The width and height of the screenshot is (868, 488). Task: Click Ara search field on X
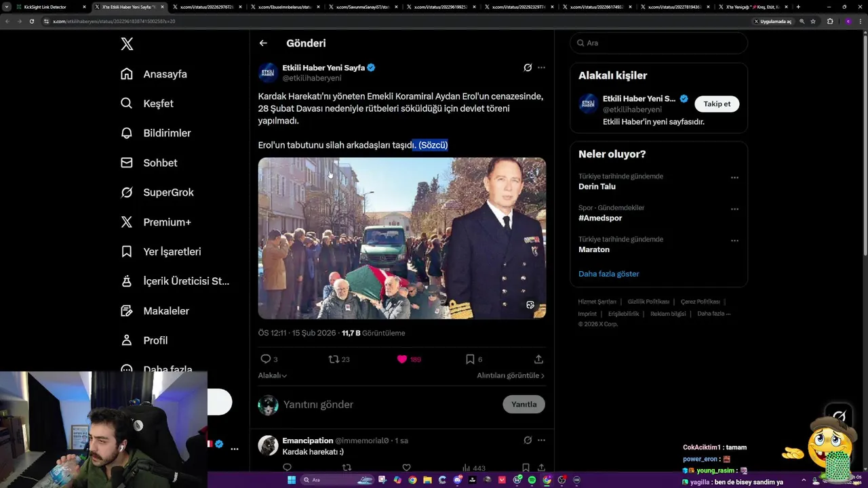[658, 43]
